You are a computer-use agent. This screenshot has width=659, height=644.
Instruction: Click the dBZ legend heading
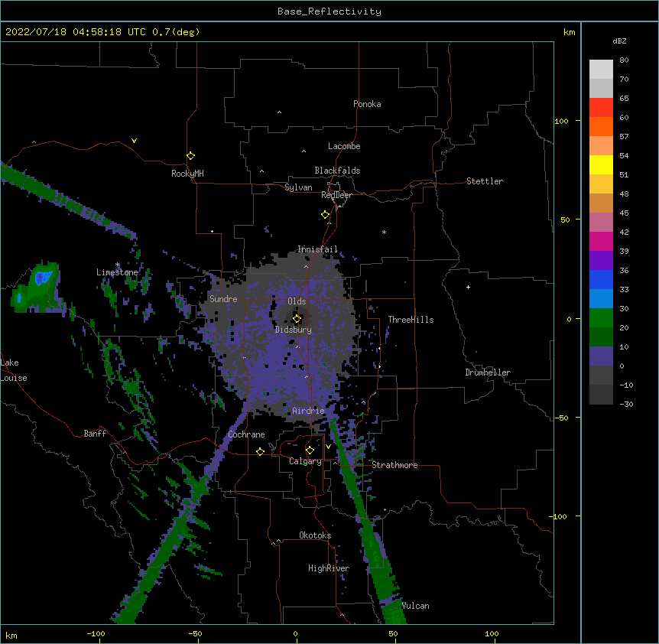point(619,41)
